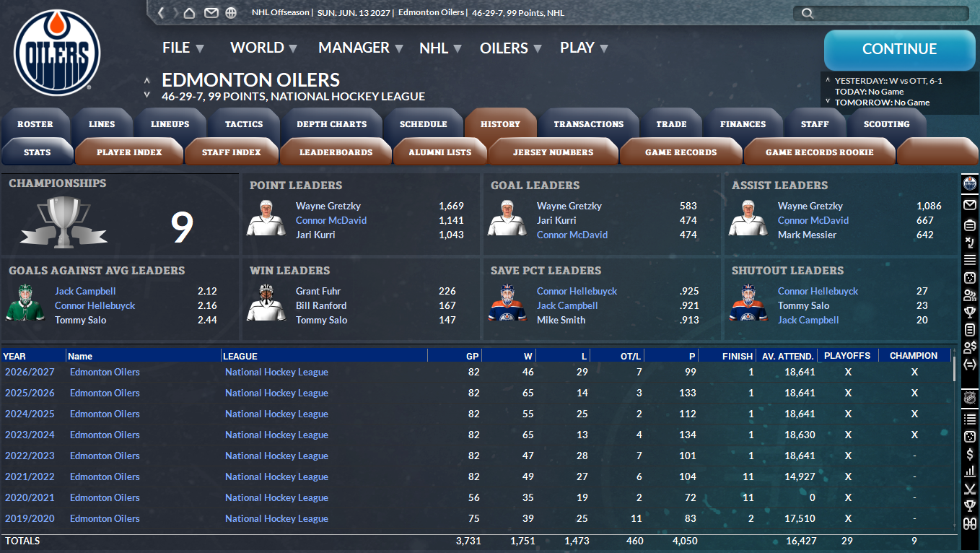980x553 pixels.
Task: Click the CONTINUE button
Action: pos(899,50)
